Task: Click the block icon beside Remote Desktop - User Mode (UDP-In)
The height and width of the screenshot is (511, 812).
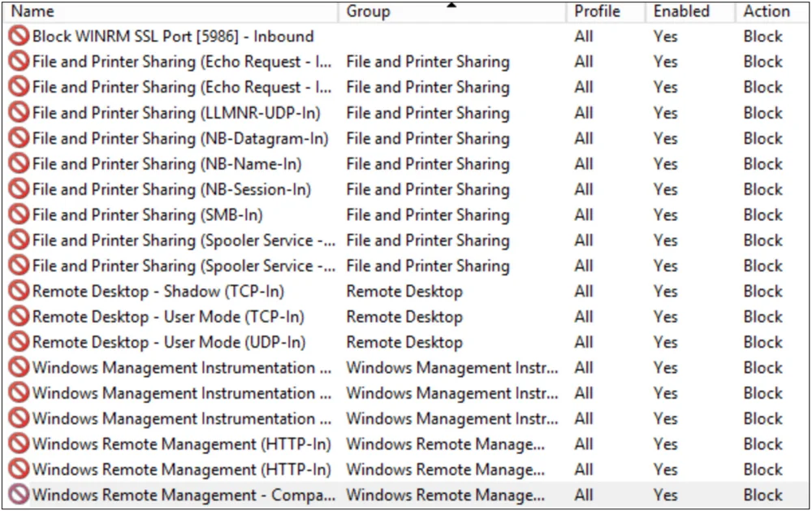Action: [19, 341]
